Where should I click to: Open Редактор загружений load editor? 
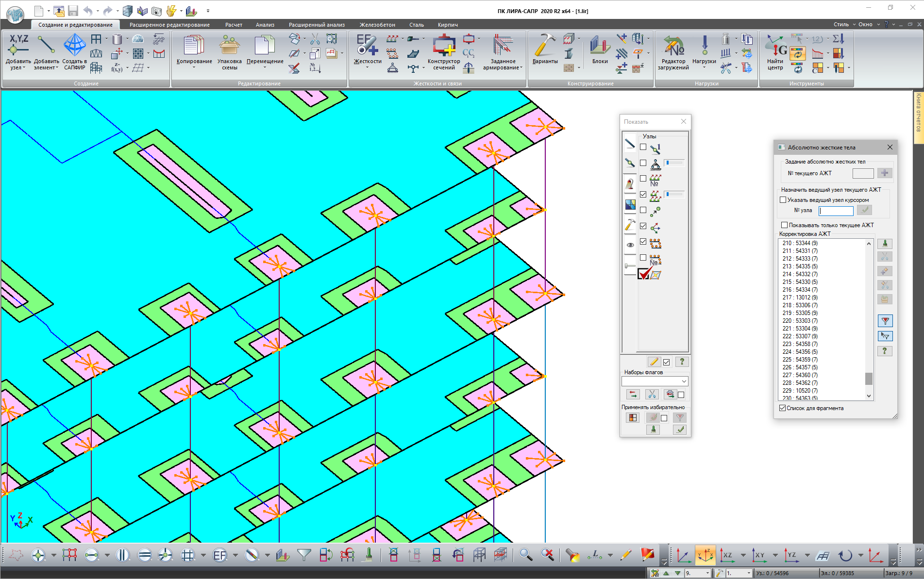pyautogui.click(x=673, y=47)
